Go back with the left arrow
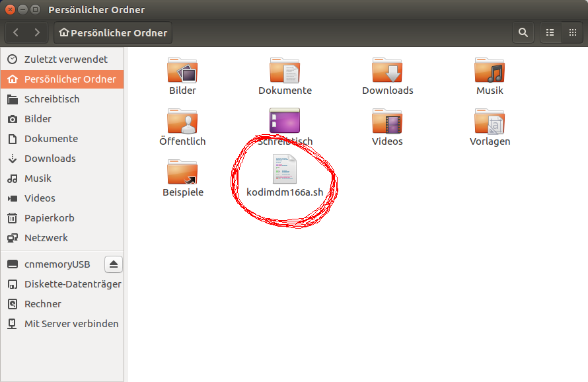This screenshot has height=382, width=588. (x=16, y=32)
